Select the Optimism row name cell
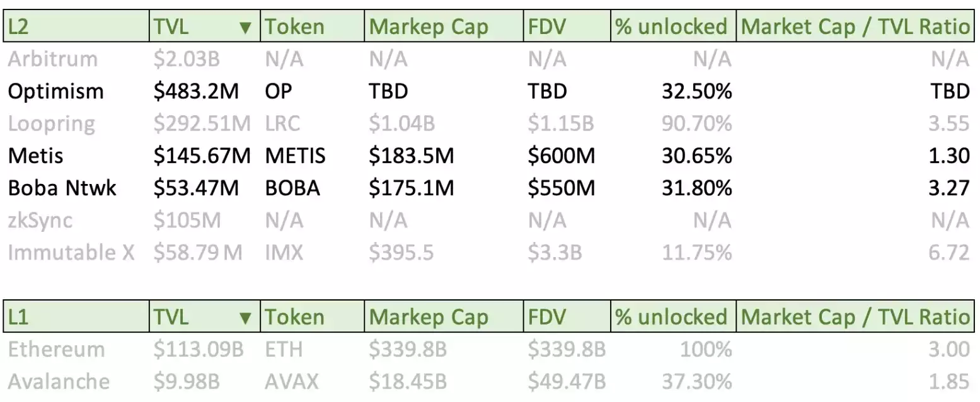Screen dimensions: 980x402 click(55, 91)
